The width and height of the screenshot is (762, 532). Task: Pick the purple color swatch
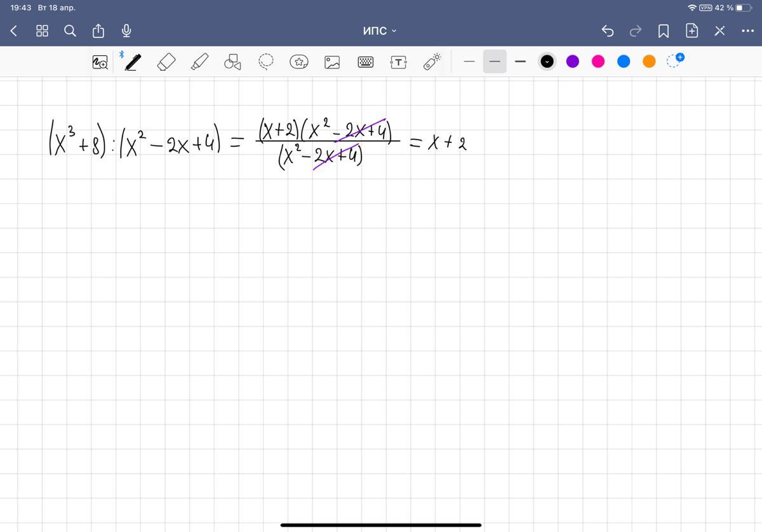pos(573,62)
